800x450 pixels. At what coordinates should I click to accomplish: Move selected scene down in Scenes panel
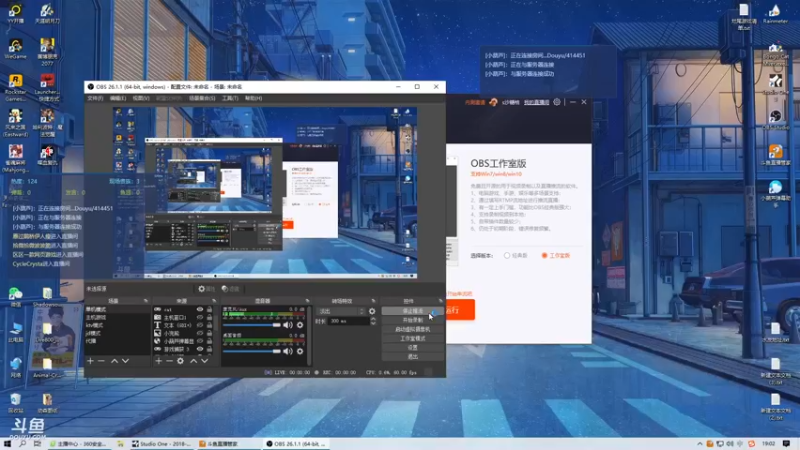126,361
